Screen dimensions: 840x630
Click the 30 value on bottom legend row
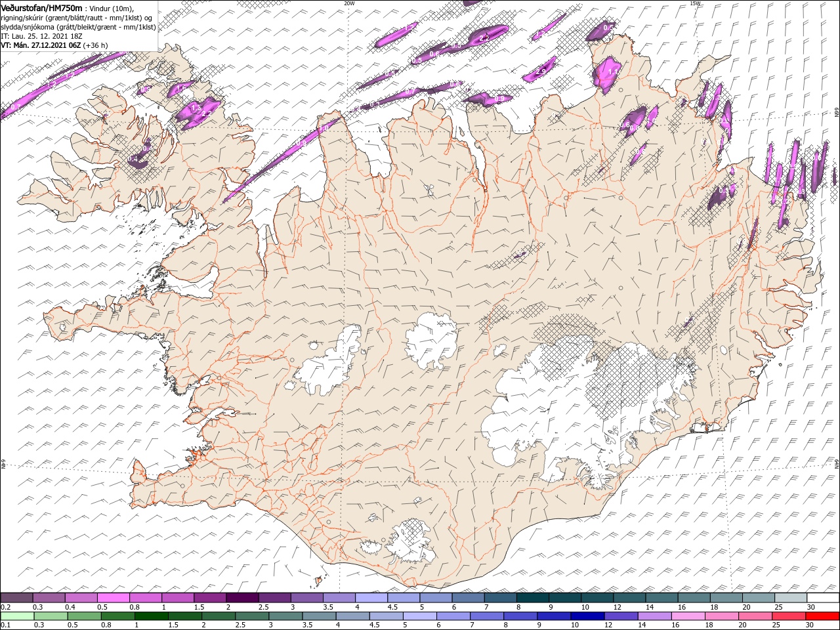point(810,625)
